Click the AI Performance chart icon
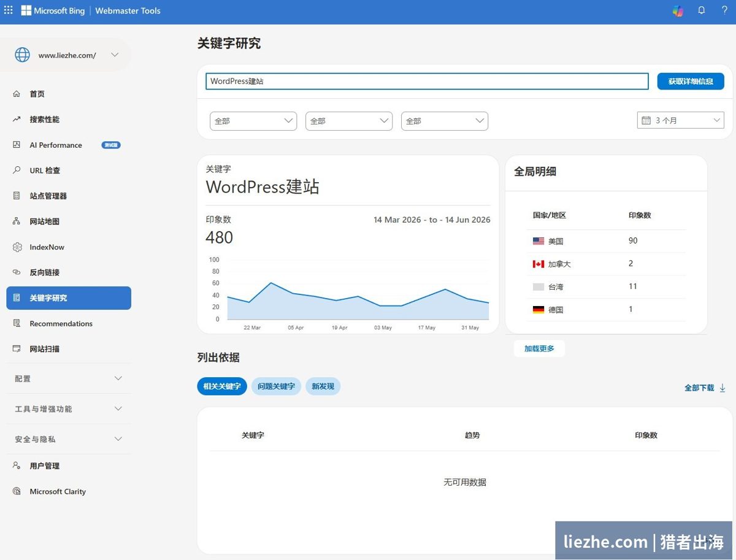This screenshot has height=560, width=736. (x=17, y=145)
